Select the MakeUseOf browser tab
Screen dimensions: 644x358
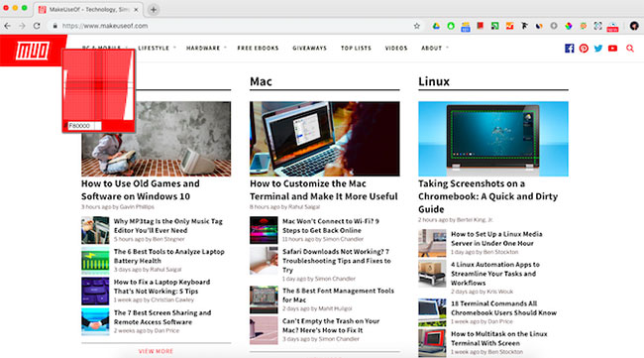[88, 9]
